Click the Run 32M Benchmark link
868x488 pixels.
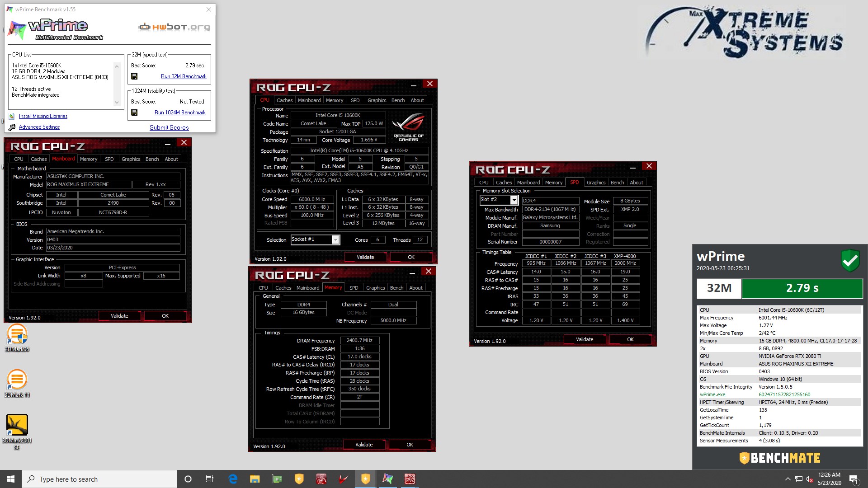coord(184,76)
